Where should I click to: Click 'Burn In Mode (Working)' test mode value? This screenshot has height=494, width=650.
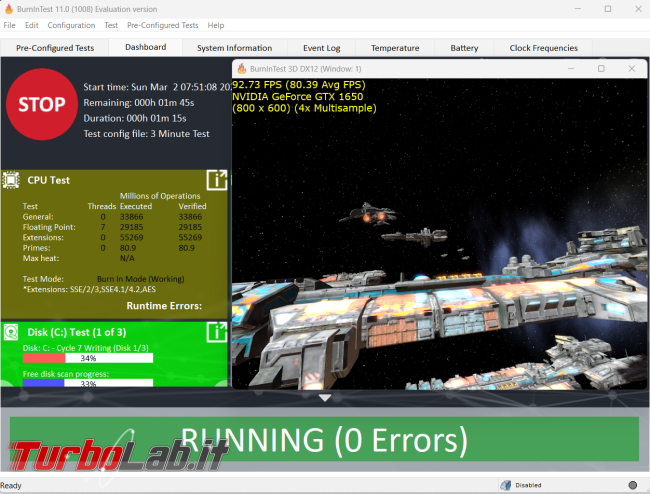tap(141, 279)
